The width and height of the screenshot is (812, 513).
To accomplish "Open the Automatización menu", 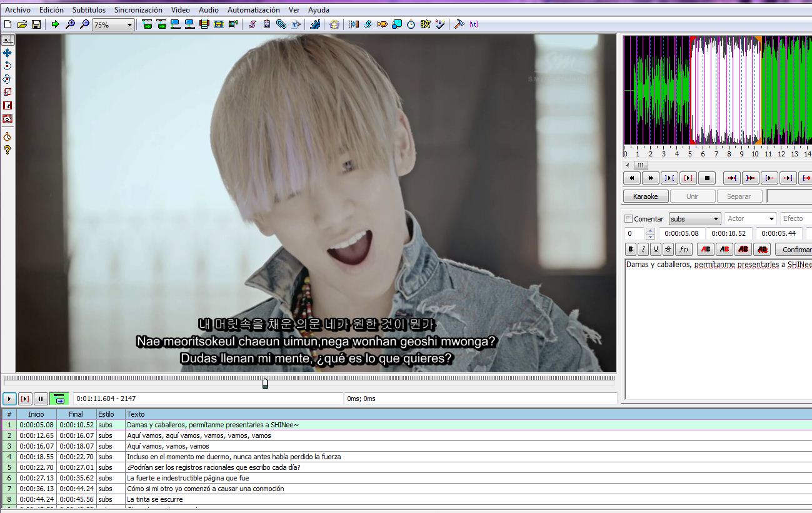I will tap(254, 10).
